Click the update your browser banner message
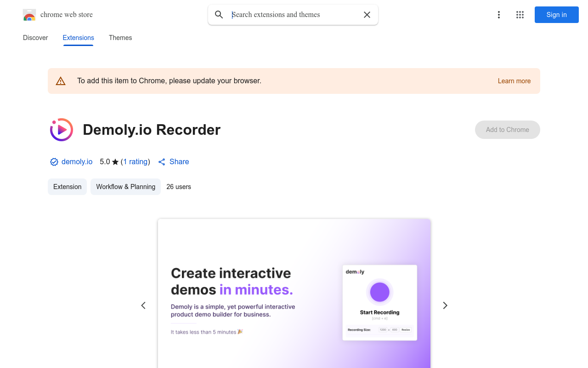This screenshot has width=588, height=368. 169,81
